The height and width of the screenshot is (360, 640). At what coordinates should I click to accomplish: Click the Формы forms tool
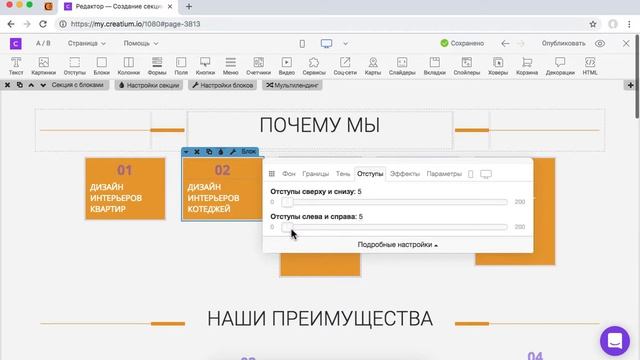[x=157, y=66]
